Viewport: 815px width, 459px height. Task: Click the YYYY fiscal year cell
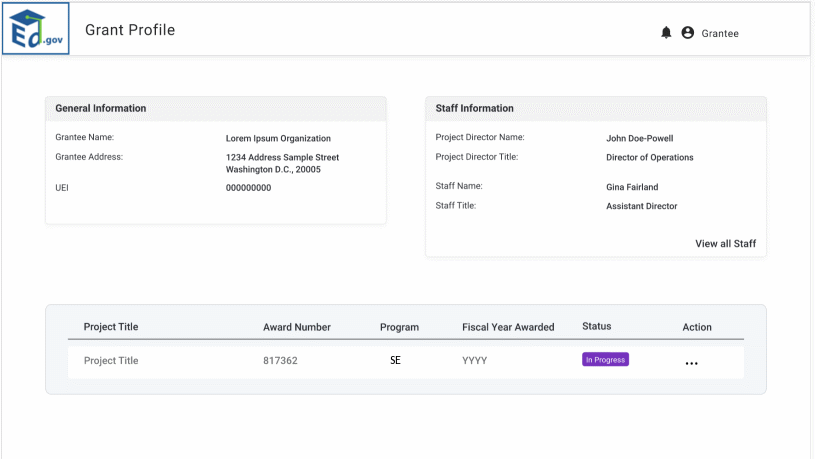pyautogui.click(x=474, y=361)
